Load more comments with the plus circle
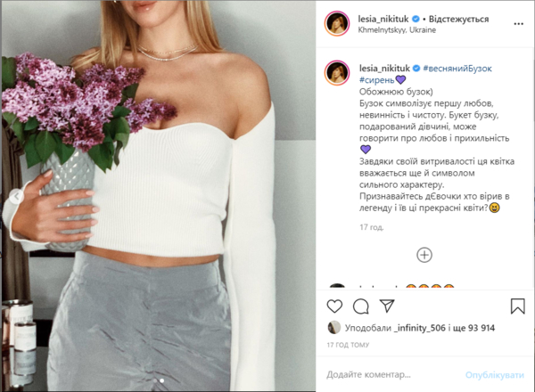Screen dimensions: 535x392 pyautogui.click(x=424, y=256)
